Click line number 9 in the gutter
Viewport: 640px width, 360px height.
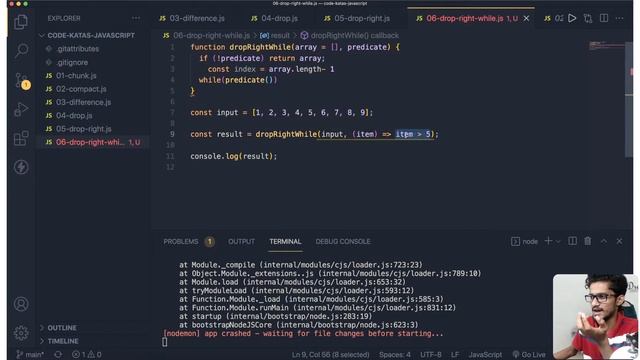(x=172, y=134)
